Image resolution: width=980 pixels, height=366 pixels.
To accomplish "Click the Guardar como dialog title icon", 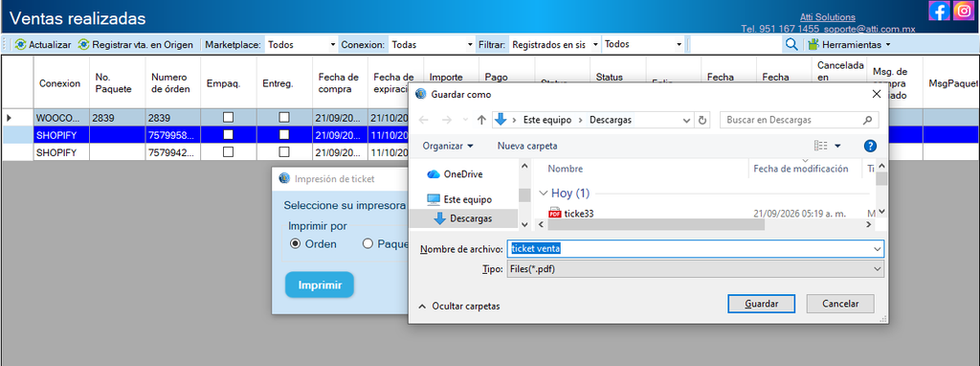I will pyautogui.click(x=420, y=95).
